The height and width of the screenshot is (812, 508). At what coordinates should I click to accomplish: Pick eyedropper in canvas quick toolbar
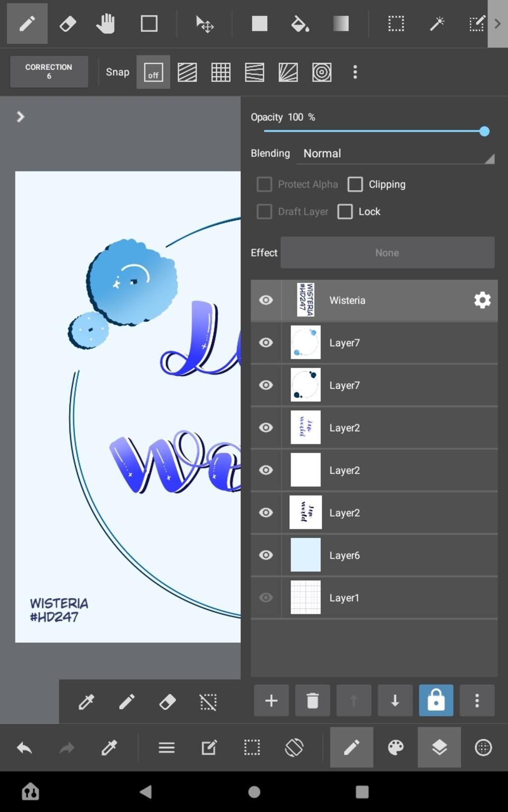86,702
